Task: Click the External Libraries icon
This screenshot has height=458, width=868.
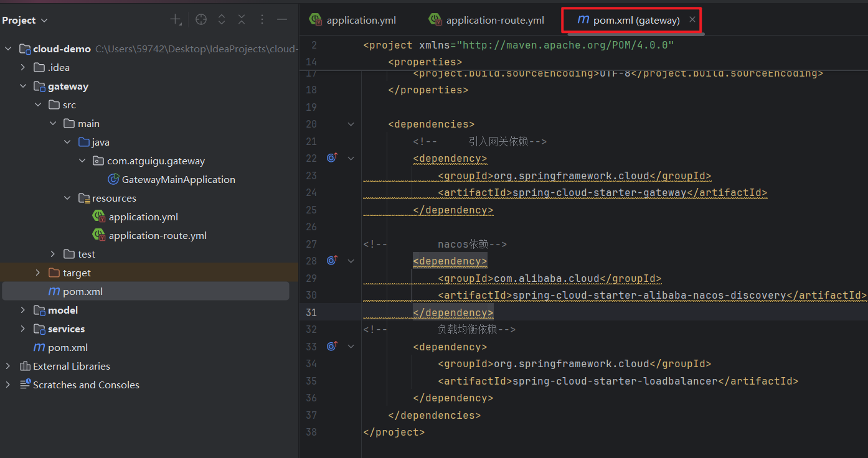Action: pos(25,366)
